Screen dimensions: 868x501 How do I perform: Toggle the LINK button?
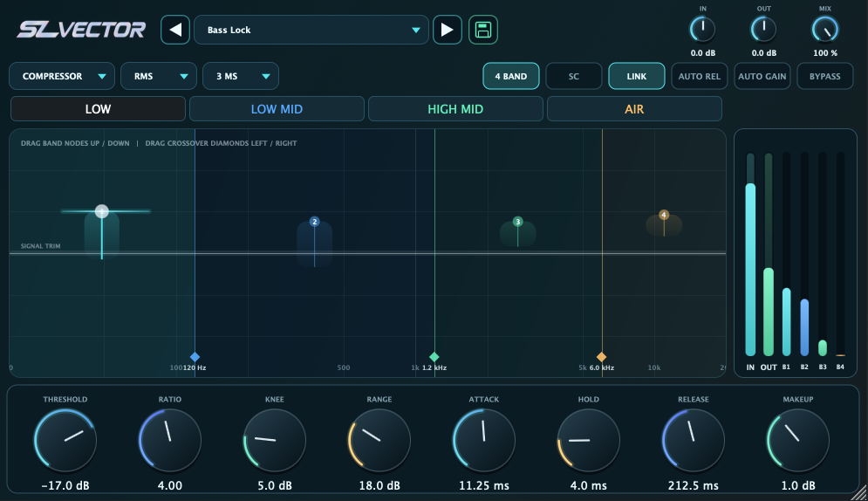coord(637,77)
